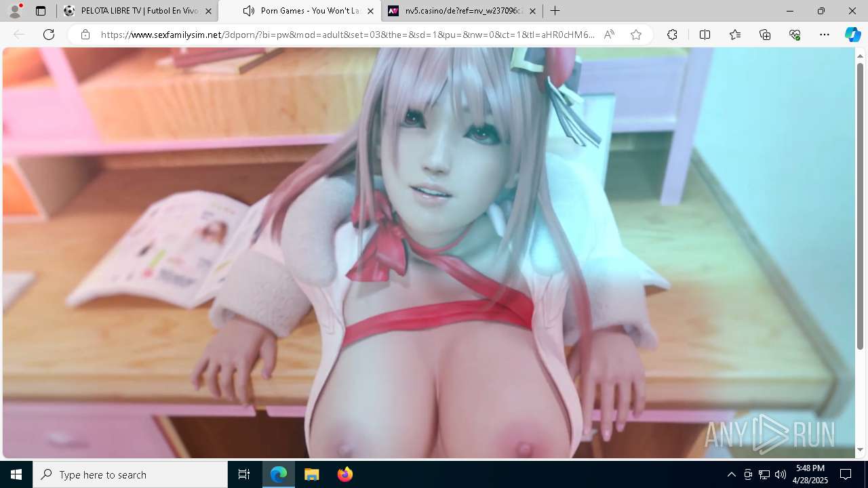Restore down the Edge window
The height and width of the screenshot is (488, 868).
[x=821, y=11]
